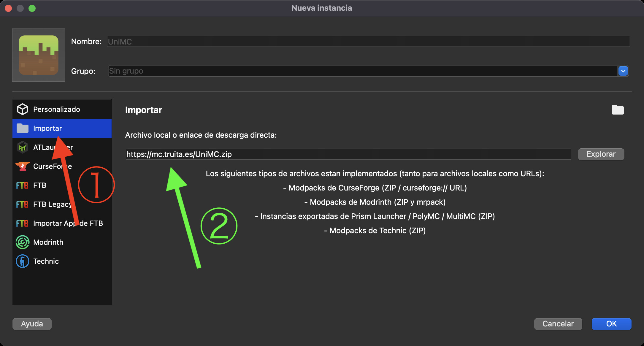Image resolution: width=644 pixels, height=346 pixels.
Task: Open the Modrinth page in sidebar
Action: pos(48,242)
